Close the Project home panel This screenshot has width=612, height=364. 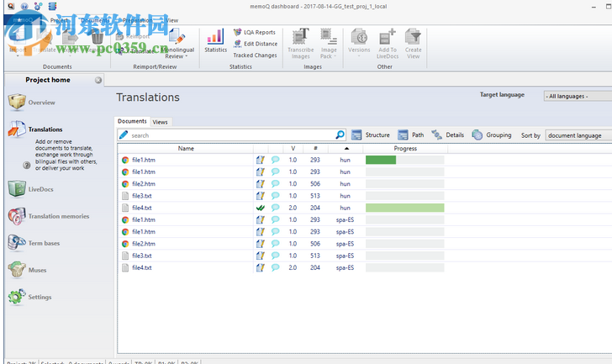coord(98,80)
